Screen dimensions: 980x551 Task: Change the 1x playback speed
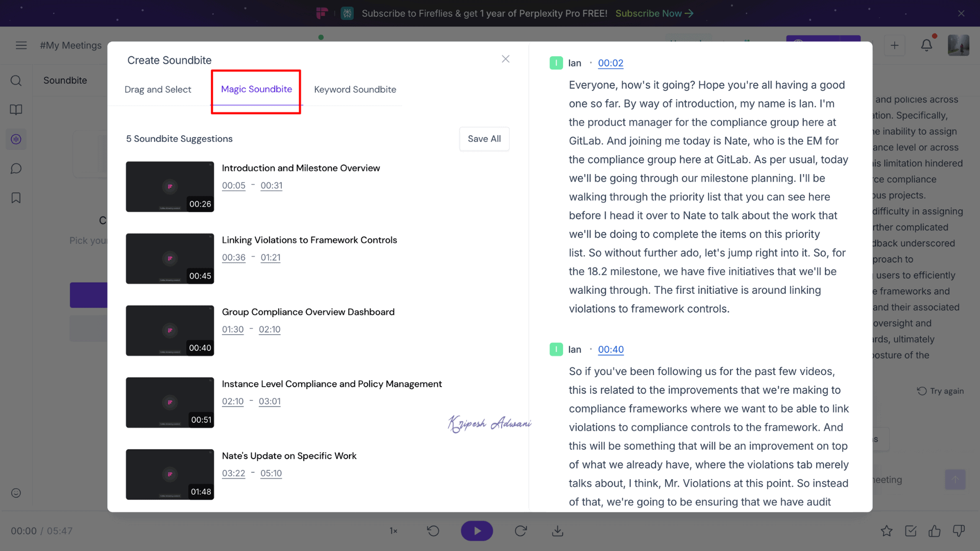pyautogui.click(x=394, y=531)
